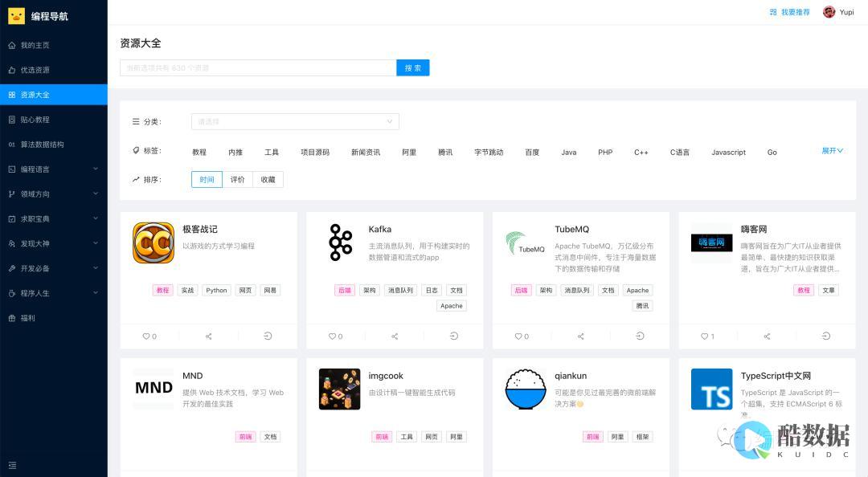
Task: Open 优选资源 in the sidebar
Action: pyautogui.click(x=54, y=71)
